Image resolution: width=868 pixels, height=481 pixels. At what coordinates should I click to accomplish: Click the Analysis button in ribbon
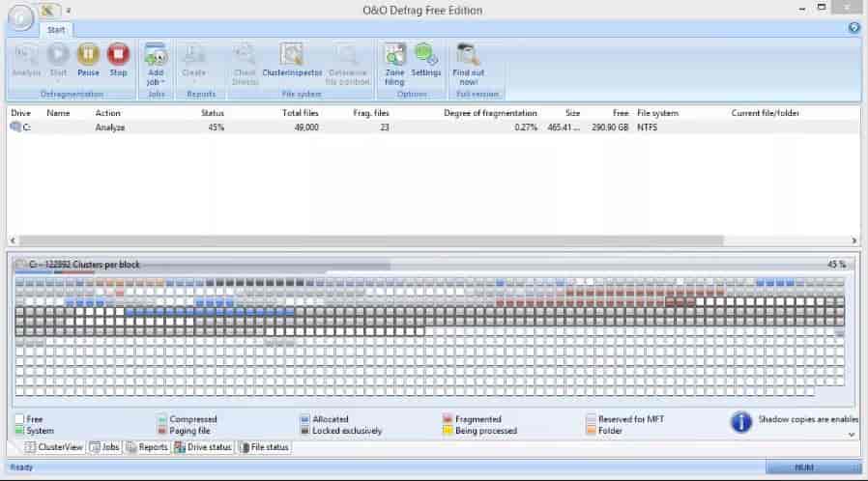click(26, 60)
